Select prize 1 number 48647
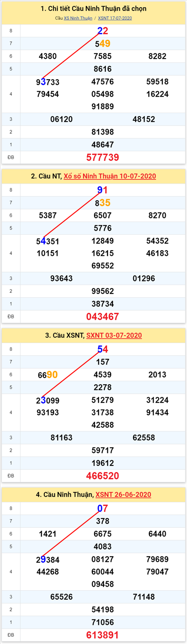Screen dimensions: 187x644 coord(102,145)
